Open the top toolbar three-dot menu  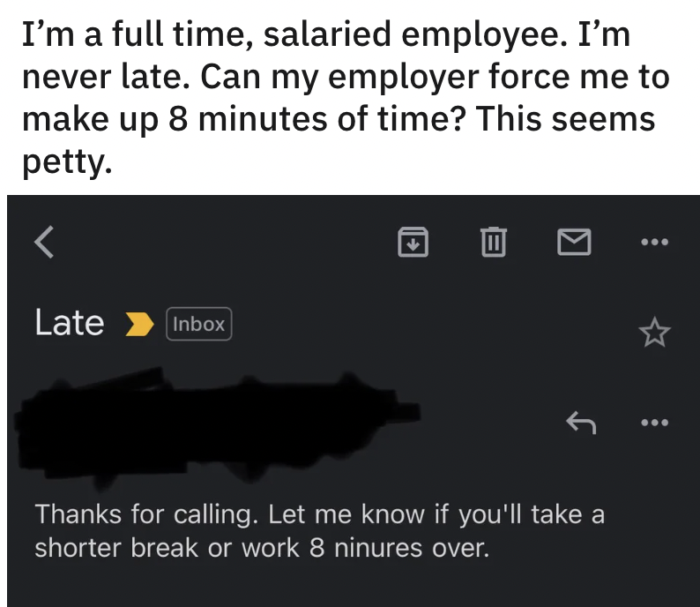click(x=654, y=240)
